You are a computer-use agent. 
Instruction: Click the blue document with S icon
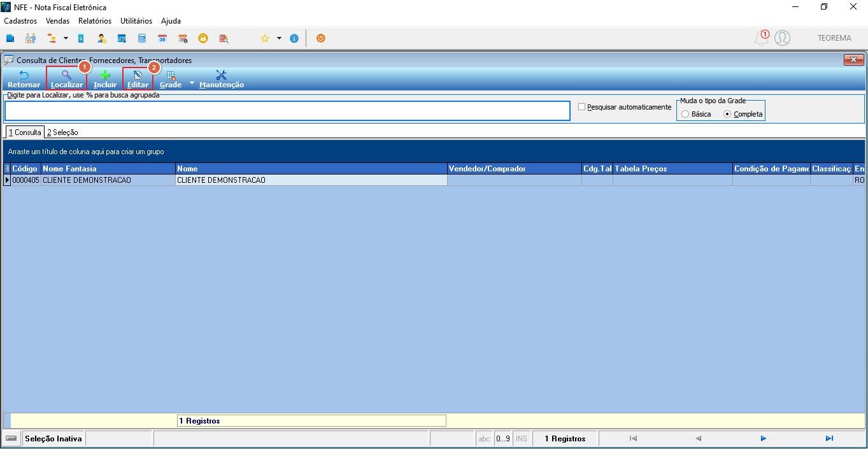tap(81, 38)
